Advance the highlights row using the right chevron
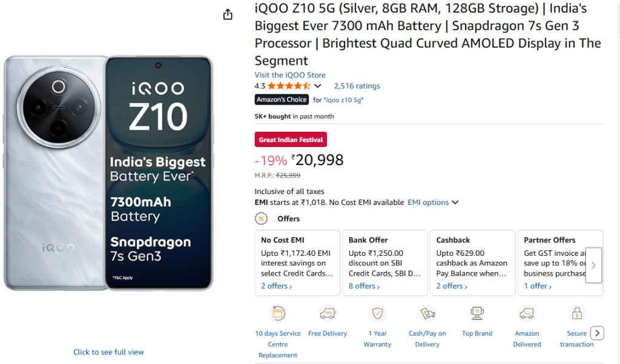 [x=597, y=333]
